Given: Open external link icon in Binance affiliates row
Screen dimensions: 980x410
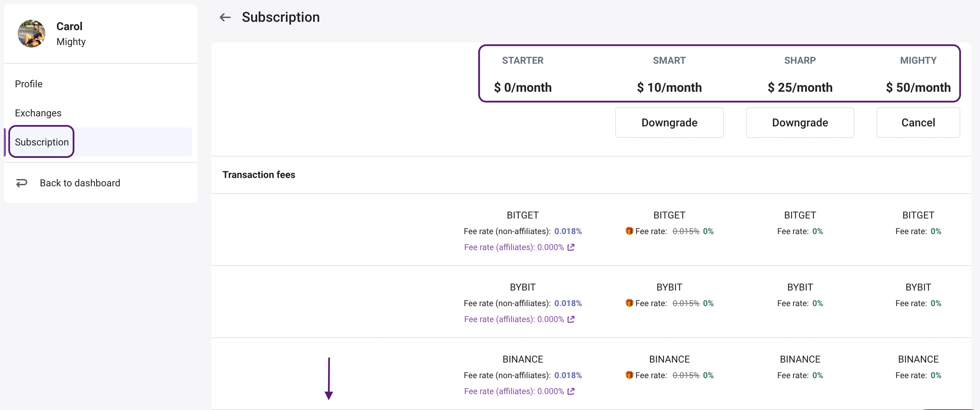Looking at the screenshot, I should click(571, 391).
